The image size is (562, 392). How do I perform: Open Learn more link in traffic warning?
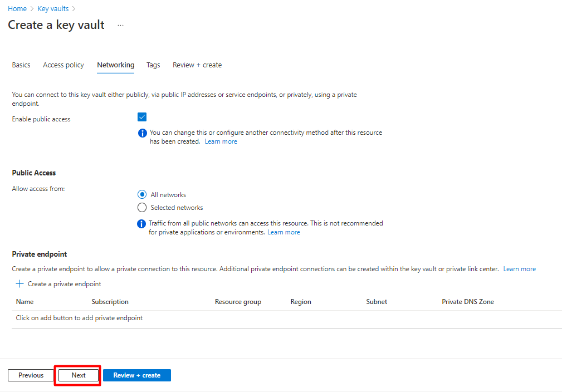click(x=284, y=233)
